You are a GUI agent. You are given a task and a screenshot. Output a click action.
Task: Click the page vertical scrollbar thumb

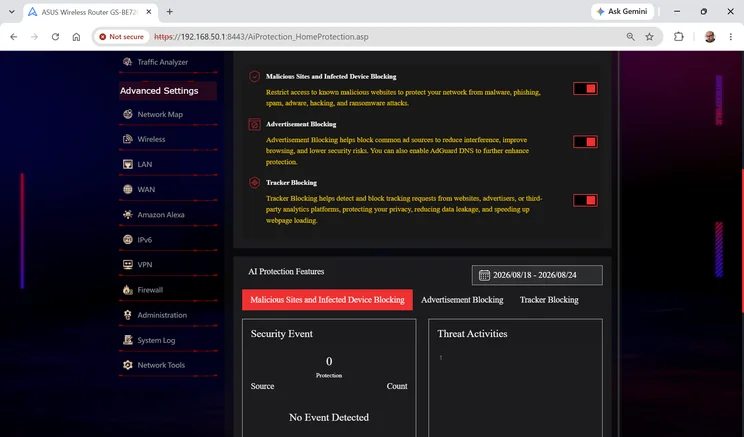click(x=742, y=240)
